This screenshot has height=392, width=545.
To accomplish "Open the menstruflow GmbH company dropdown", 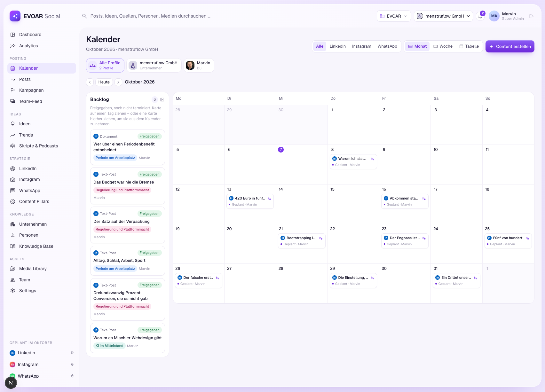I will pos(443,16).
